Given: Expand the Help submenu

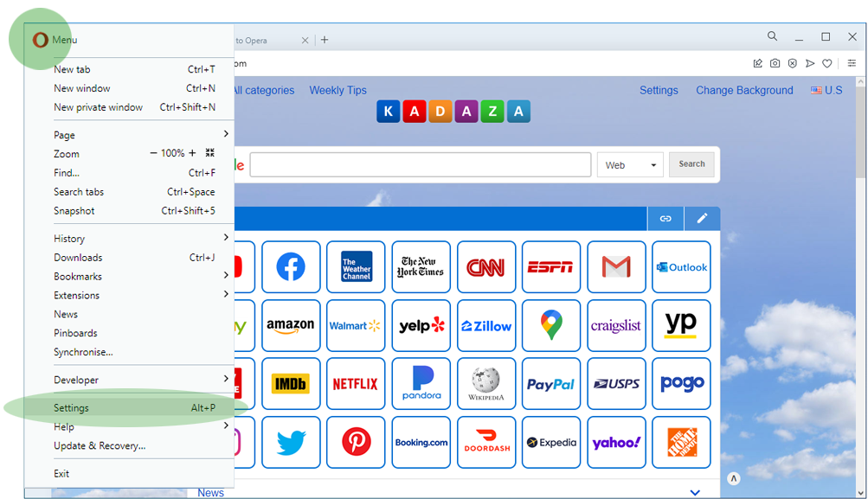Looking at the screenshot, I should click(226, 425).
